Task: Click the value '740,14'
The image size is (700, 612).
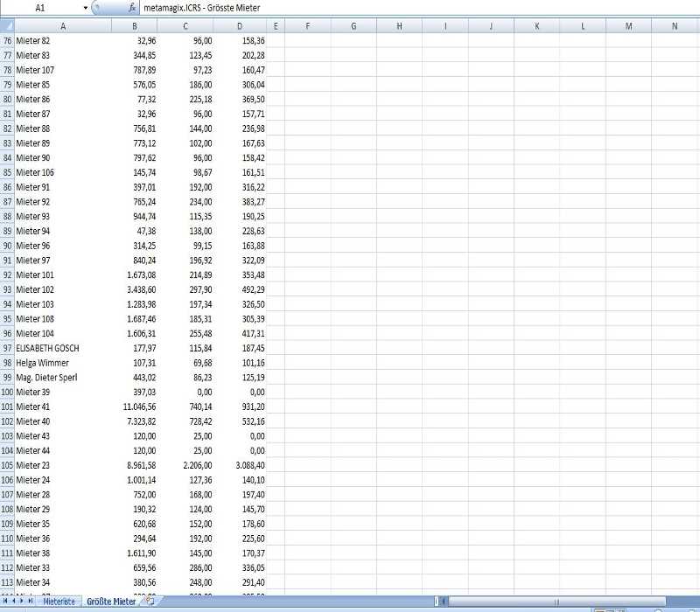Action: point(200,407)
